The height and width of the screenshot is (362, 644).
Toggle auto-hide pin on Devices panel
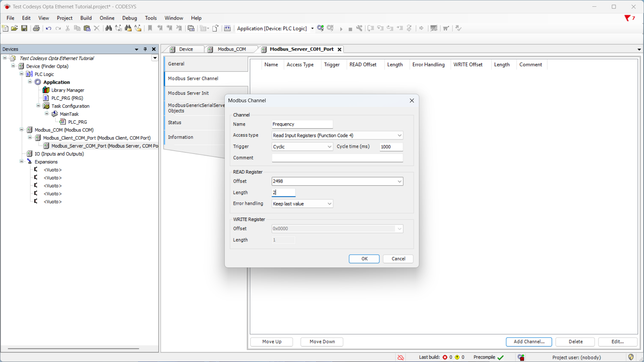click(x=145, y=49)
